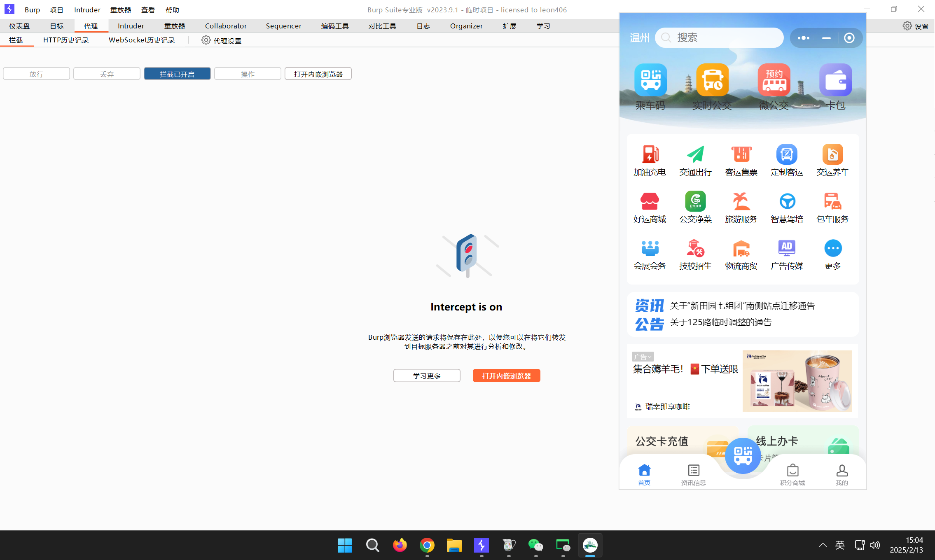This screenshot has height=560, width=935.
Task: Tap the 加油充电 fuel charging icon
Action: point(650,155)
